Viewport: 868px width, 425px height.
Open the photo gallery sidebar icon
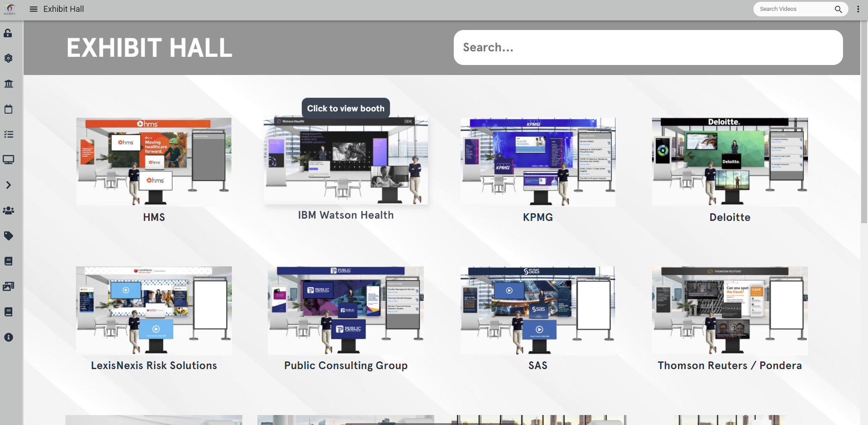pyautogui.click(x=8, y=286)
